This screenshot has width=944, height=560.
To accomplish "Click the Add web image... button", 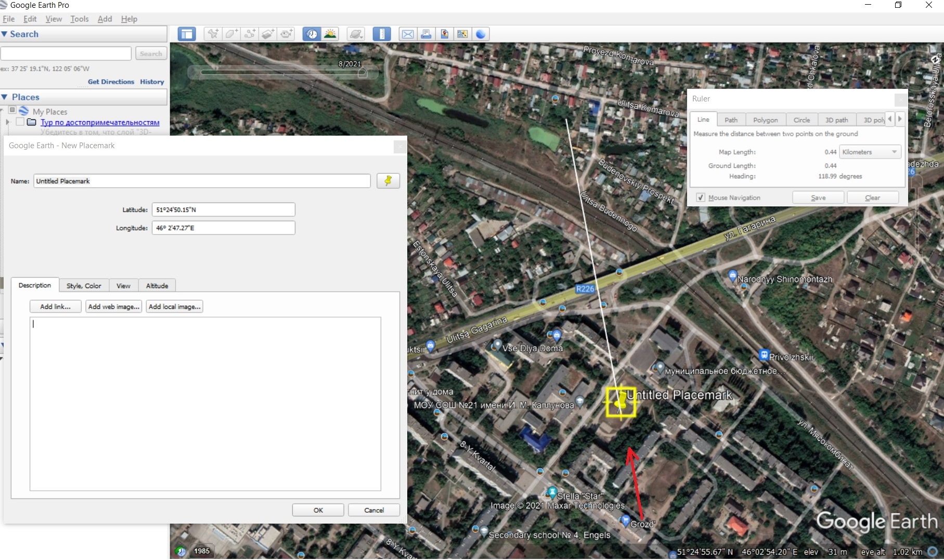I will [x=114, y=306].
